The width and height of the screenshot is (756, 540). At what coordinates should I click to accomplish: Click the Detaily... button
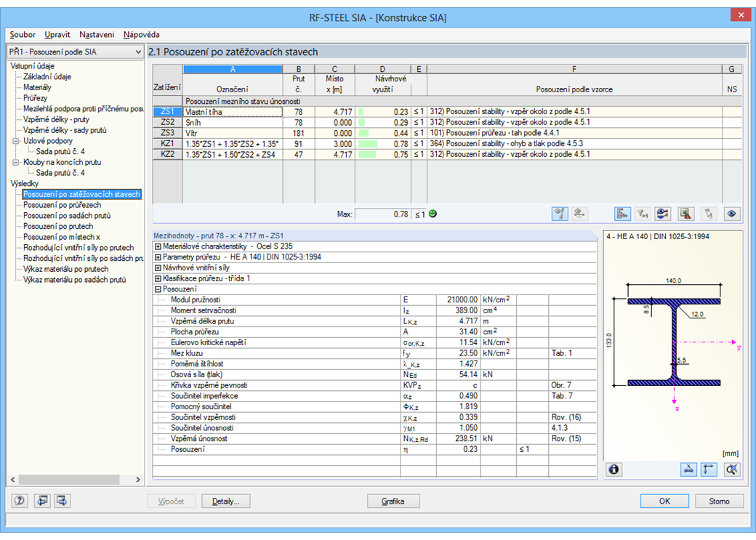pos(225,501)
